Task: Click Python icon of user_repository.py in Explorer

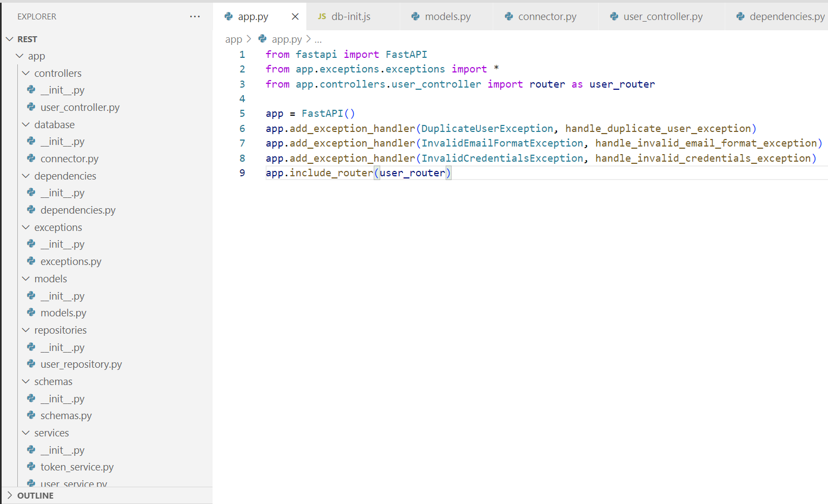Action: (x=31, y=364)
